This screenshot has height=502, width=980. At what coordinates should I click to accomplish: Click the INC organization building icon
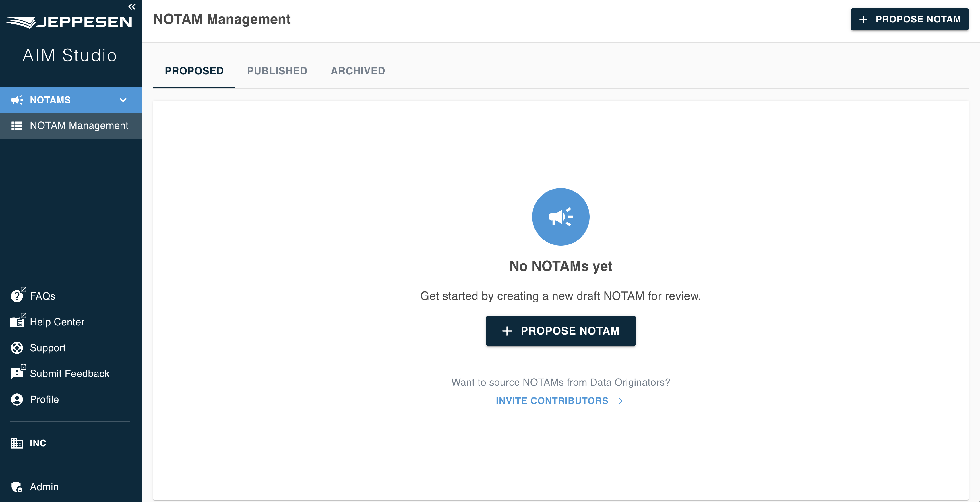17,443
